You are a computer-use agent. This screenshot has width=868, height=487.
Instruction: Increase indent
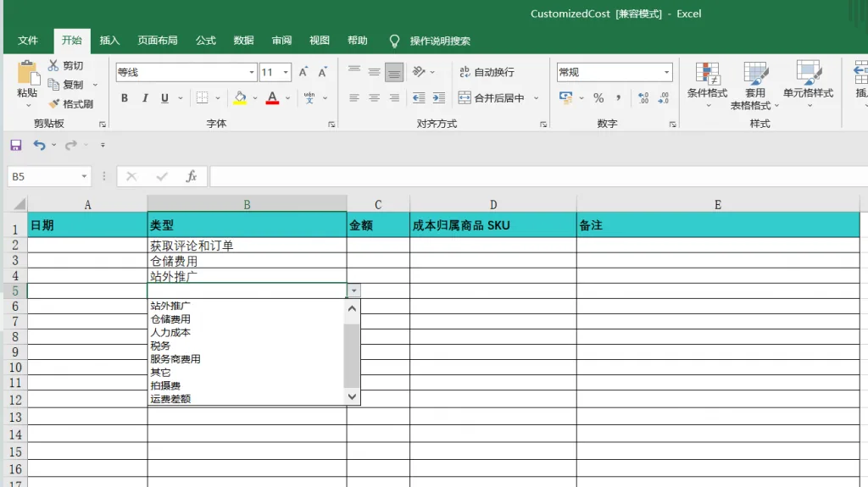[x=439, y=98]
